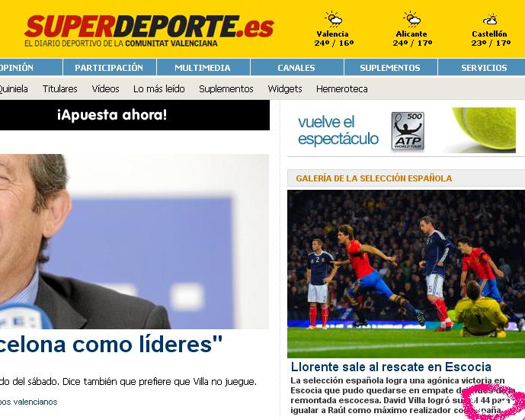
Task: Click the tennis ball in the banner
Action: click(x=484, y=129)
